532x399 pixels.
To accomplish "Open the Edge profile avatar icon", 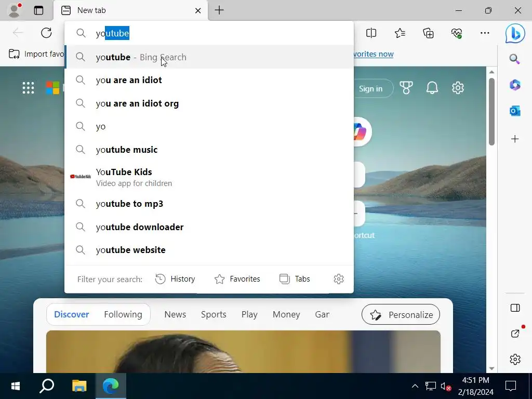I will pos(14,10).
